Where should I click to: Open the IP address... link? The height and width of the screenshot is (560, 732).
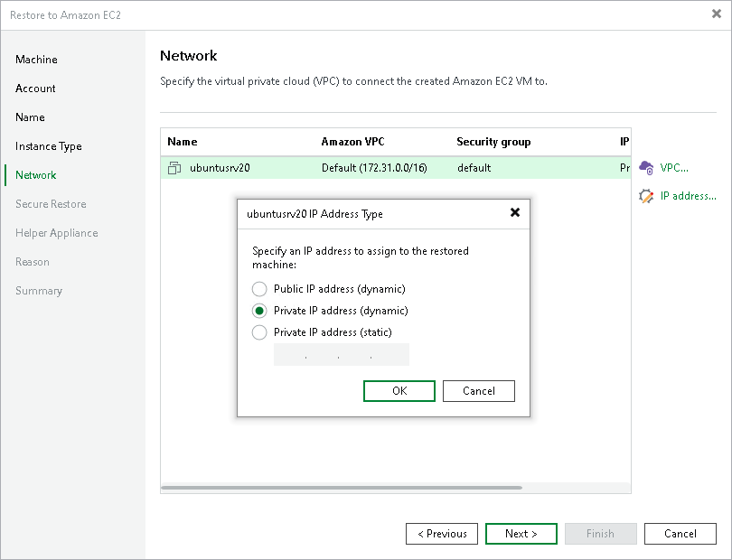[x=688, y=196]
